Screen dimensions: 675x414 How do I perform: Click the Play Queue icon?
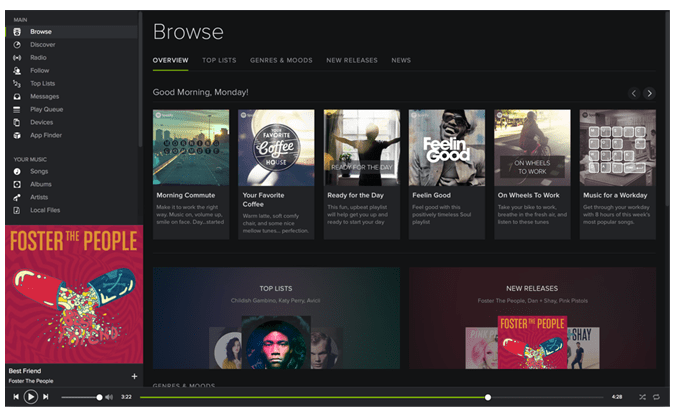(17, 109)
